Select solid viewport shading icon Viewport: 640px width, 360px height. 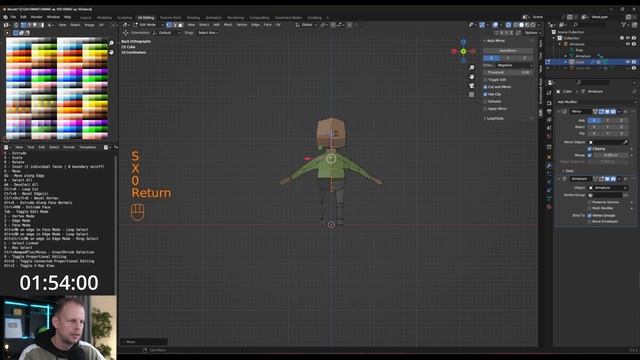coord(521,25)
